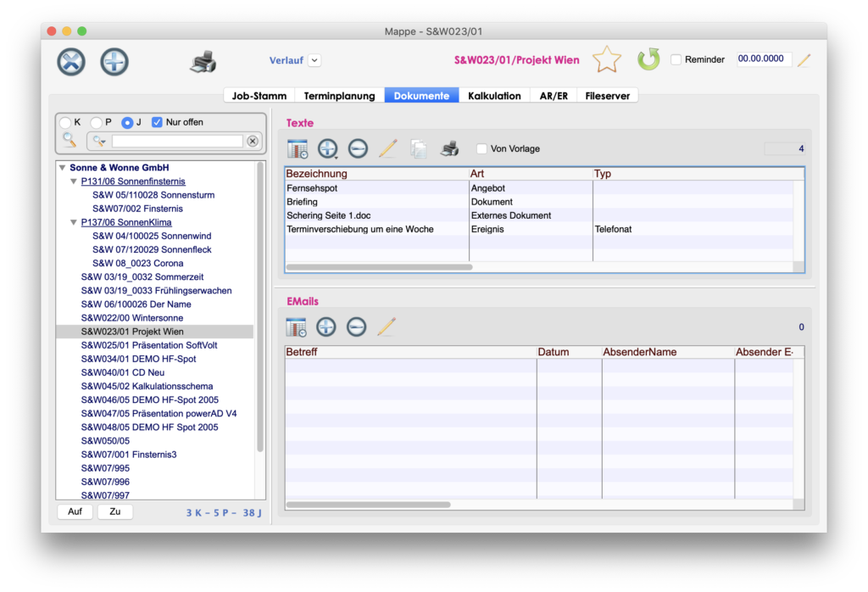Toggle the Nur offen checkbox
This screenshot has height=592, width=868.
tap(157, 122)
